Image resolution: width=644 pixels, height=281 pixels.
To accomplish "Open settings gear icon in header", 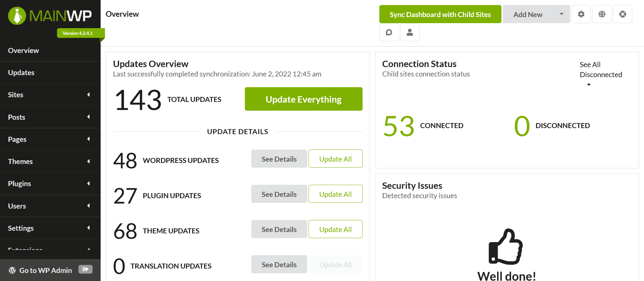I will [581, 14].
